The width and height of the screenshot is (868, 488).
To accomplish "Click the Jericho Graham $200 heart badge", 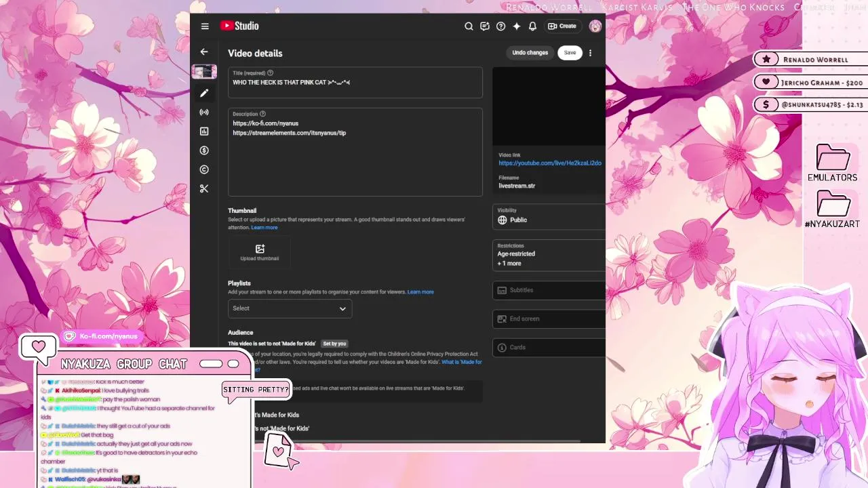I will click(x=810, y=83).
